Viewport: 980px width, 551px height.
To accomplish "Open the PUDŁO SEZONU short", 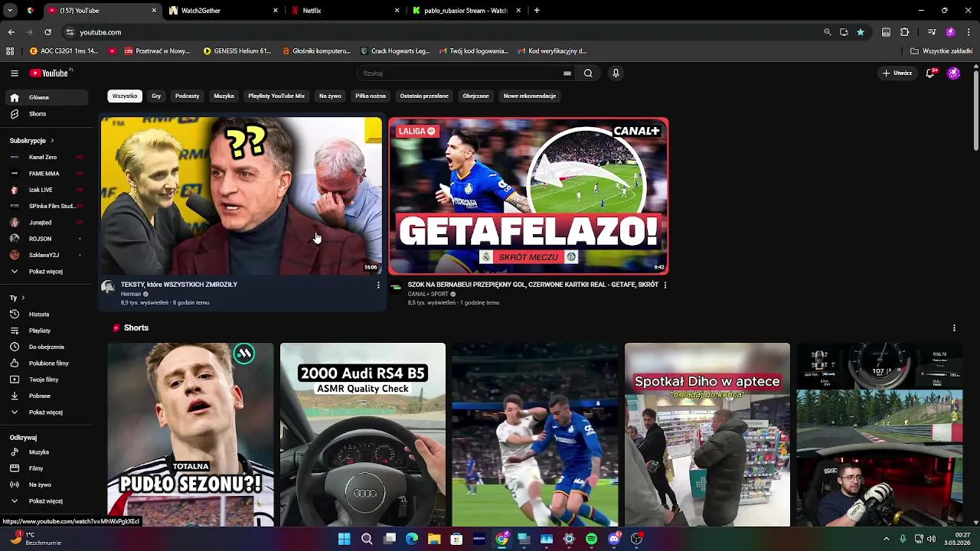I will [191, 435].
